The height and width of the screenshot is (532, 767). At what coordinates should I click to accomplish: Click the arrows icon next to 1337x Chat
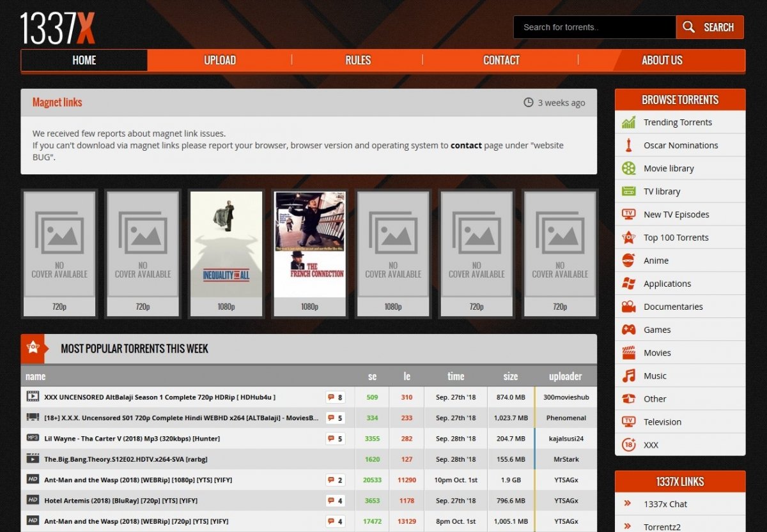628,503
